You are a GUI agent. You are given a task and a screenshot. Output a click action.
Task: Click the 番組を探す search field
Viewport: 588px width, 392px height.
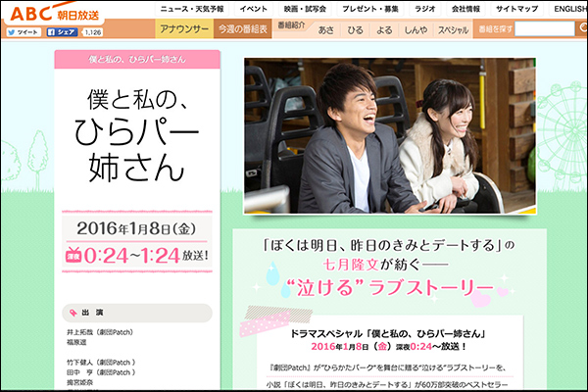544,29
